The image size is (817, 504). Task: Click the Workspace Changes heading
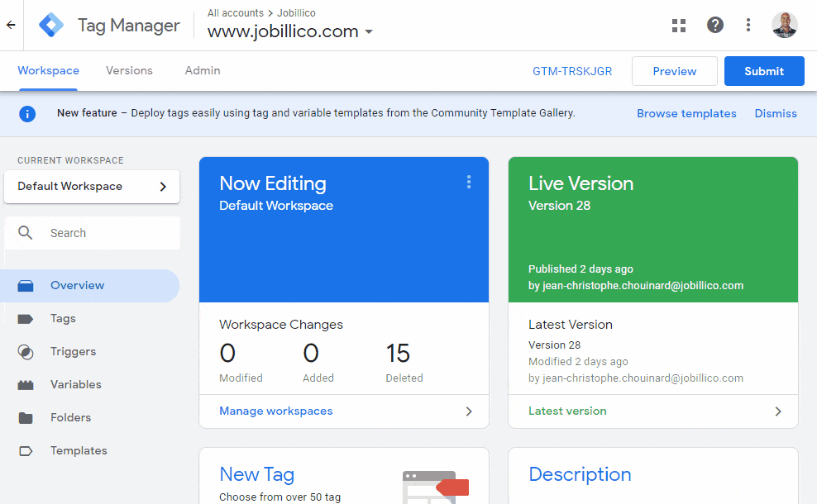point(281,325)
